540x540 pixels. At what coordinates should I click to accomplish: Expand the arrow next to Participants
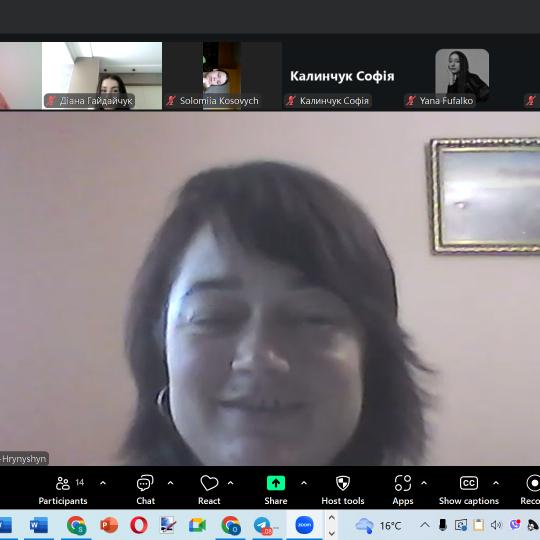pos(103,483)
